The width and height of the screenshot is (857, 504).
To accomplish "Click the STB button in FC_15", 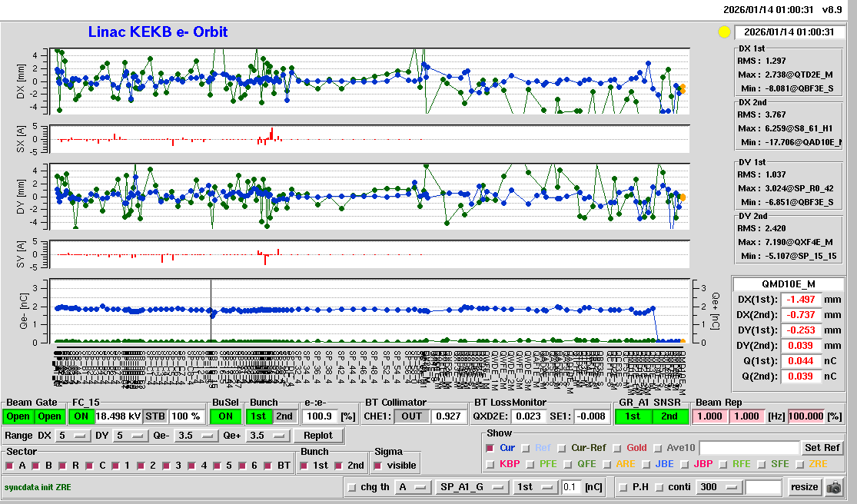I will (154, 416).
